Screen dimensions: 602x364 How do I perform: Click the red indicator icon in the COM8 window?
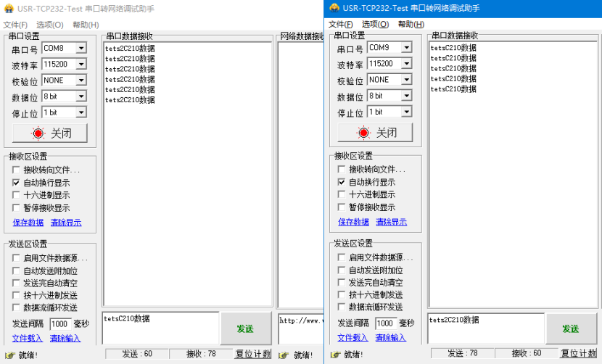(x=38, y=133)
